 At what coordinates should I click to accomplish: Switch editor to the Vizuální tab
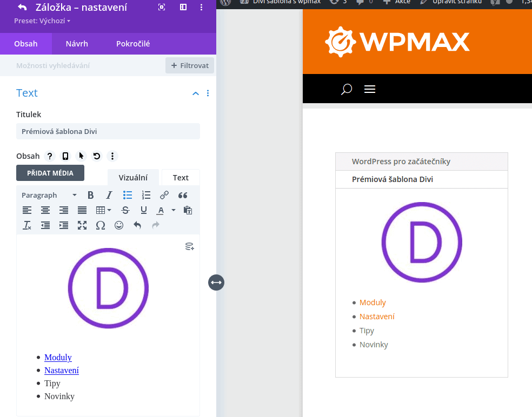[133, 178]
